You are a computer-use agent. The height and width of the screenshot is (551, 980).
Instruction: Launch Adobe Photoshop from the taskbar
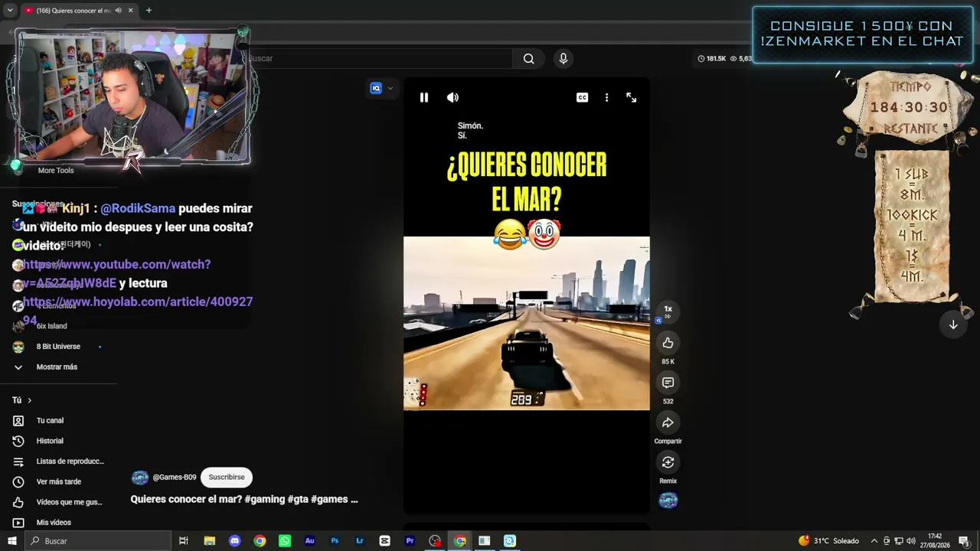point(335,541)
